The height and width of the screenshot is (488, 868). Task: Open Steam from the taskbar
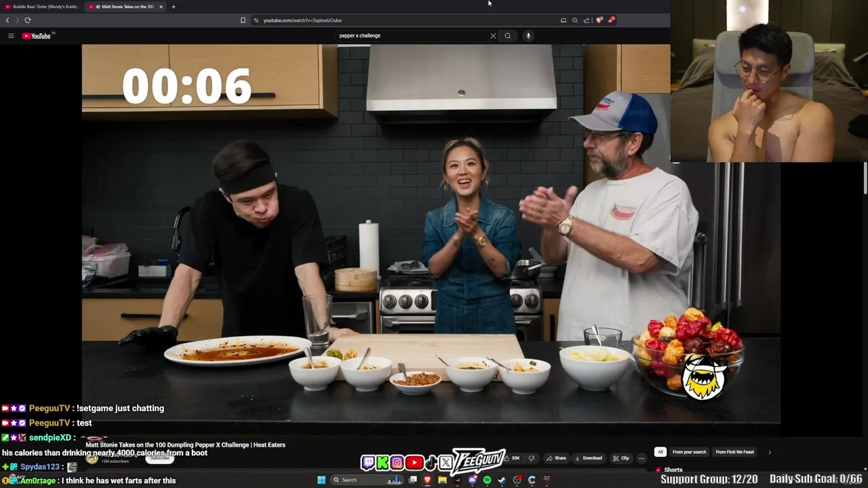pos(502,480)
